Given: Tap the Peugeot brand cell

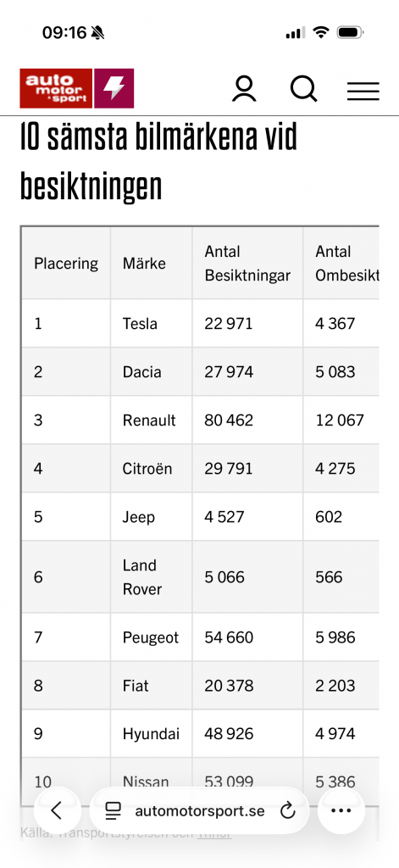Looking at the screenshot, I should pyautogui.click(x=152, y=637).
